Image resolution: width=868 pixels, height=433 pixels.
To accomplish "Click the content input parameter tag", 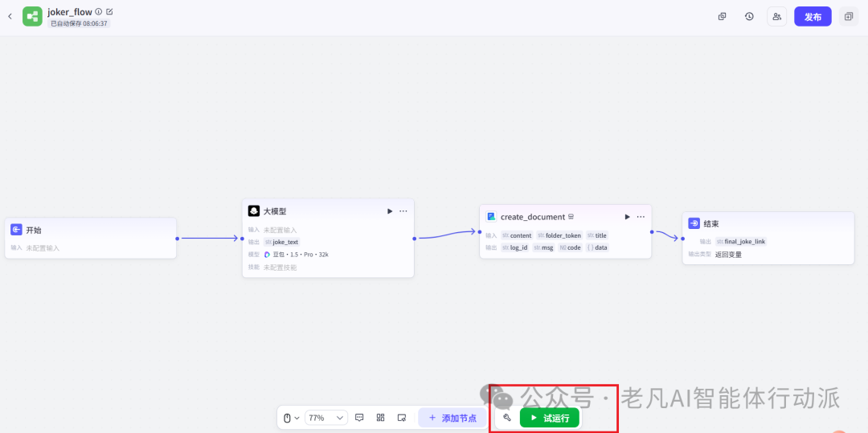I will tap(517, 235).
